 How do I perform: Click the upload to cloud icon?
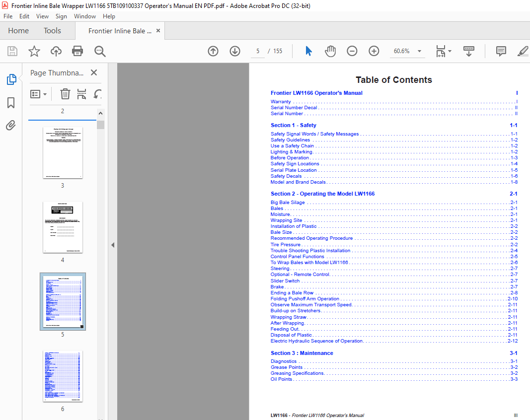[56, 51]
